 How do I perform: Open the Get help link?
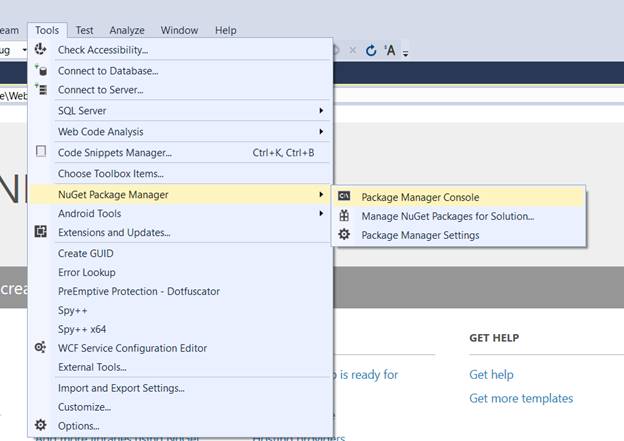(x=491, y=374)
